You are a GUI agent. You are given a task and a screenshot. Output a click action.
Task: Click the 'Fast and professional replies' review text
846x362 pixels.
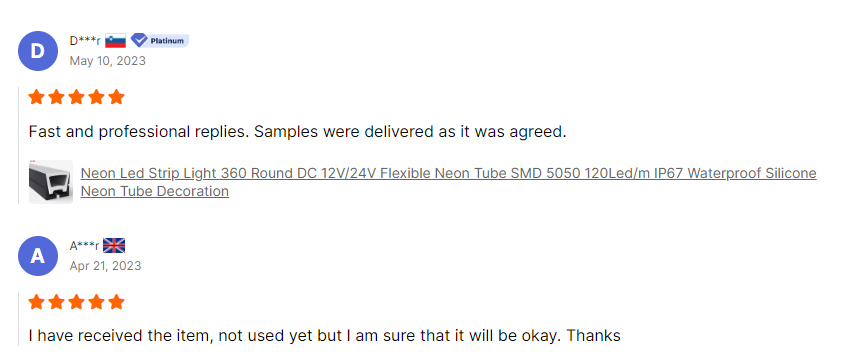297,132
